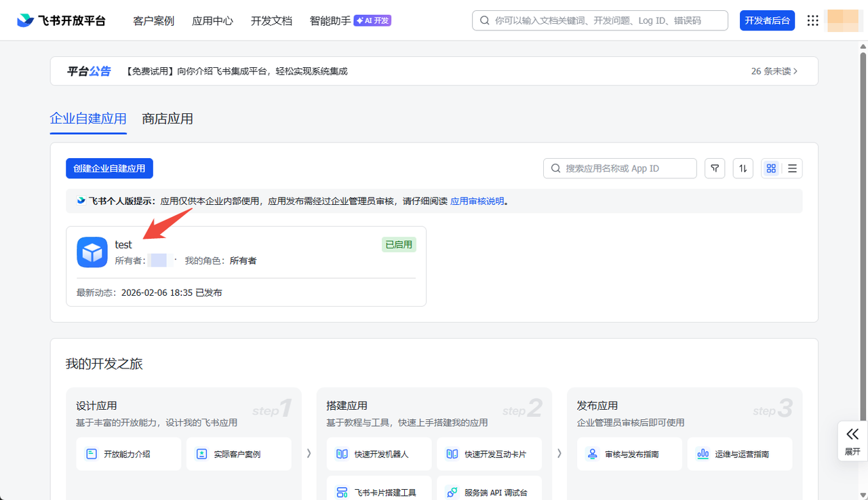
Task: Click the user avatar in header
Action: pos(844,20)
